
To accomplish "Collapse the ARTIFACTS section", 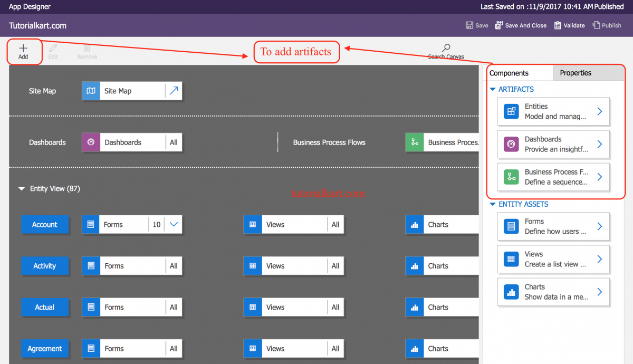I will pos(492,89).
